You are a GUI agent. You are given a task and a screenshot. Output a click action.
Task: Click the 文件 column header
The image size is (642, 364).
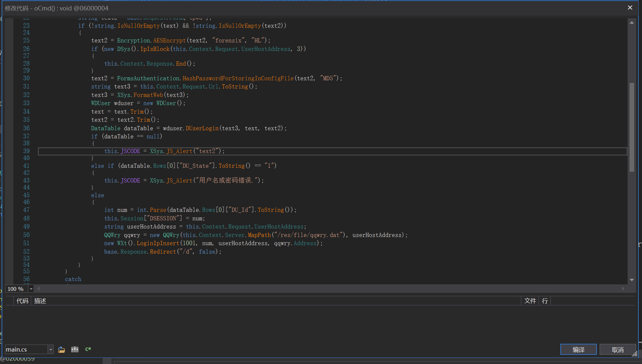click(x=530, y=301)
